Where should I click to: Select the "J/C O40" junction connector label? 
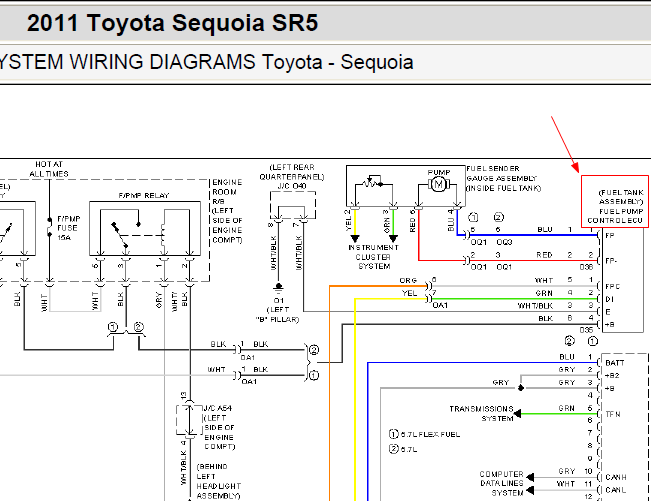click(x=292, y=186)
